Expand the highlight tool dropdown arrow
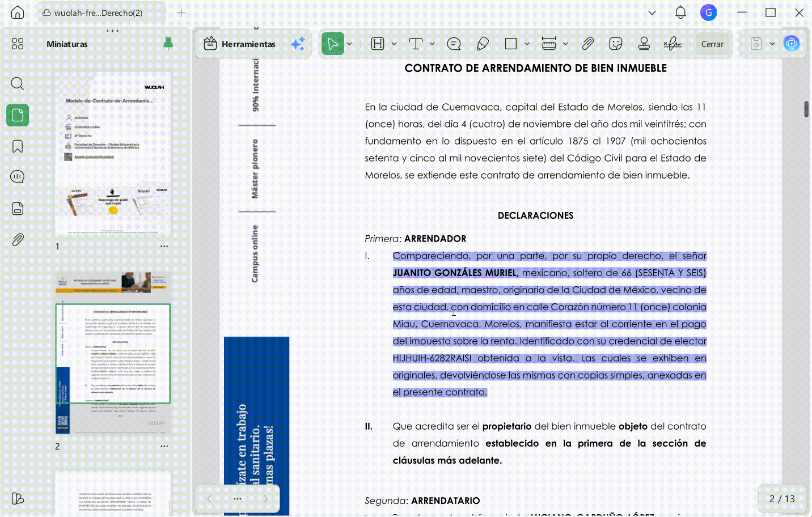The image size is (812, 517). pos(394,44)
